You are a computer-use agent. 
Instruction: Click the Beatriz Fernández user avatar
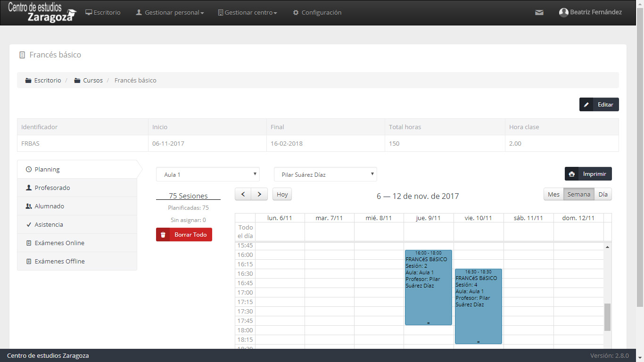pyautogui.click(x=563, y=13)
